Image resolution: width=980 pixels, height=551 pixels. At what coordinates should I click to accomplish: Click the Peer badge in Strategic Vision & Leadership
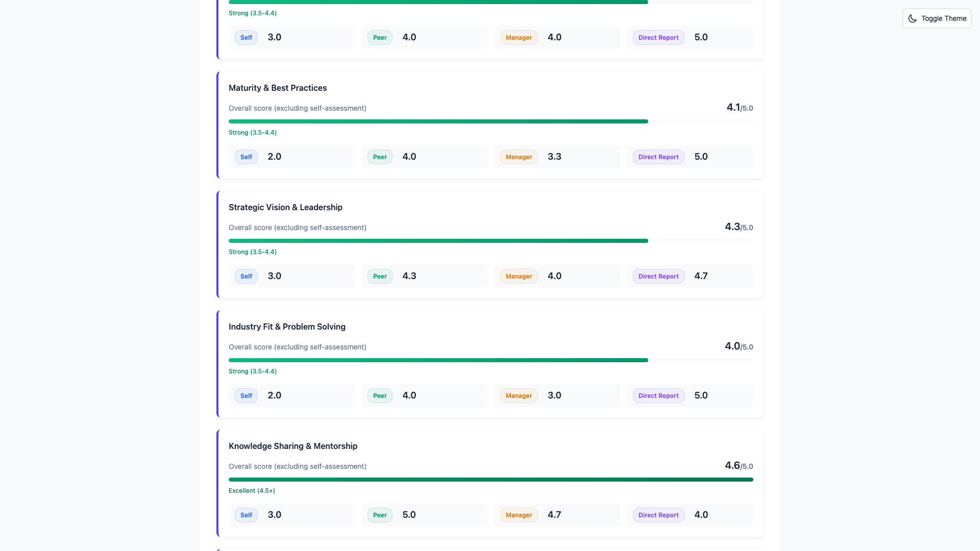click(379, 276)
